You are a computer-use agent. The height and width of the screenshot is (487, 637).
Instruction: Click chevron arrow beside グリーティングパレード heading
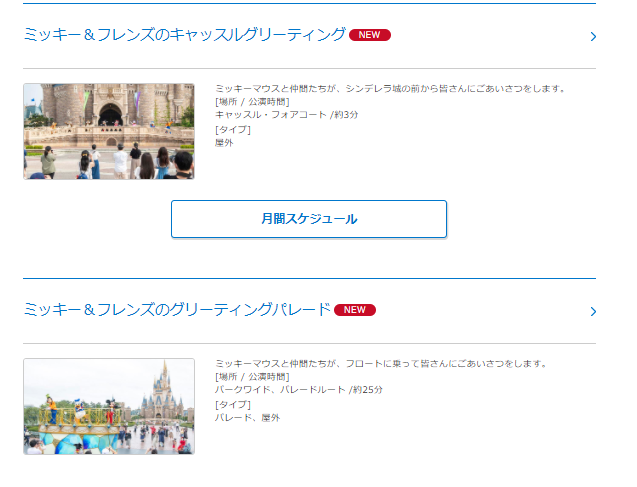click(x=593, y=312)
